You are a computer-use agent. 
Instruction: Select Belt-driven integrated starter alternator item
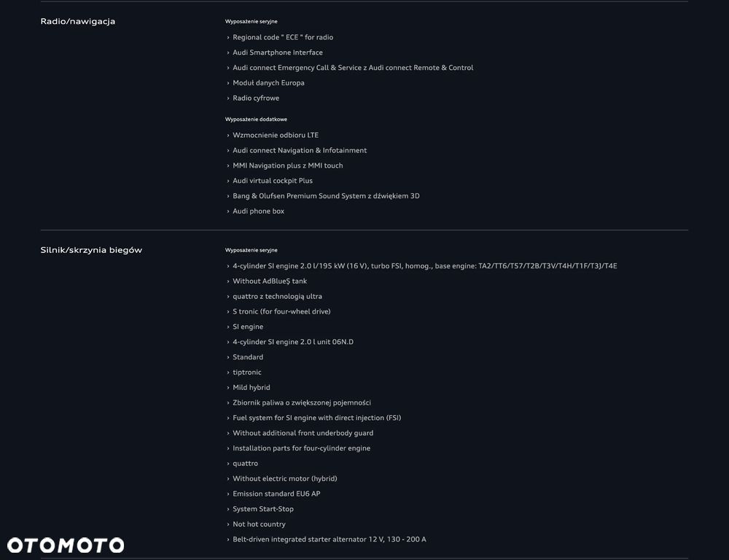pyautogui.click(x=330, y=540)
